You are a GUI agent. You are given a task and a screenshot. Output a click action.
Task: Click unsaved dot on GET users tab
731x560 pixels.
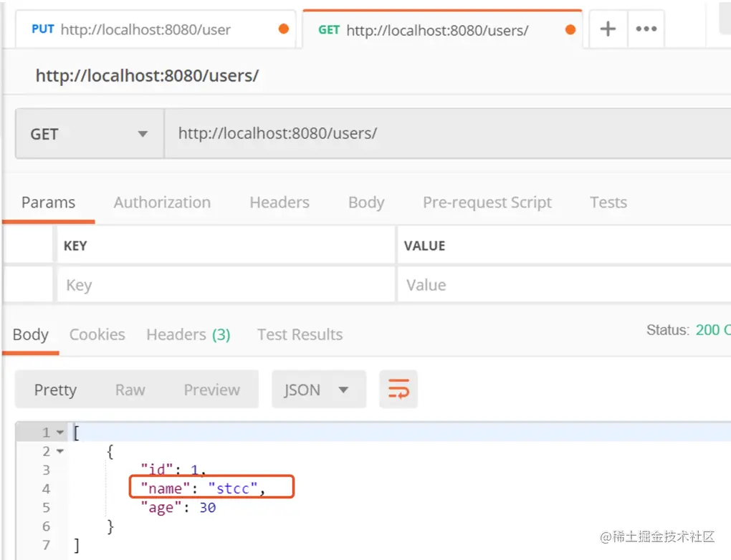570,30
